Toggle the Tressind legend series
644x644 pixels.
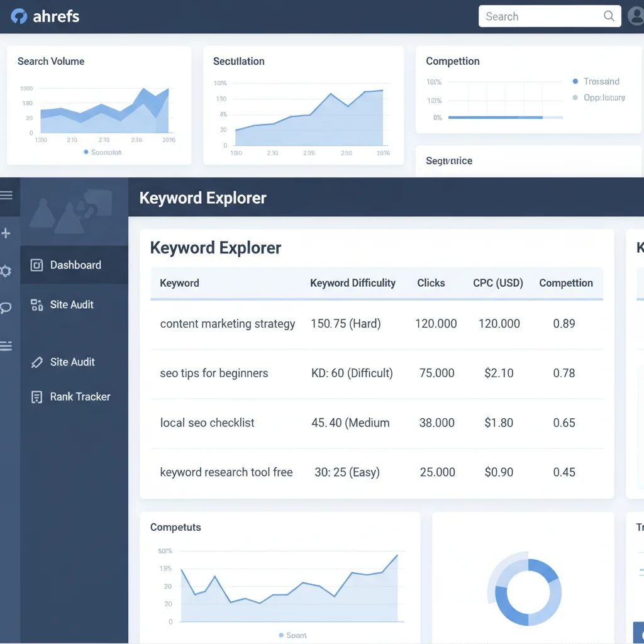tap(596, 81)
